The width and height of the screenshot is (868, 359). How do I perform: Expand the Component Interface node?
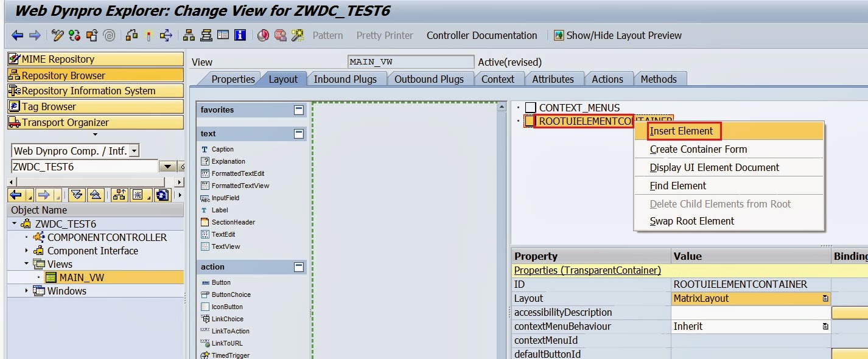coord(26,251)
